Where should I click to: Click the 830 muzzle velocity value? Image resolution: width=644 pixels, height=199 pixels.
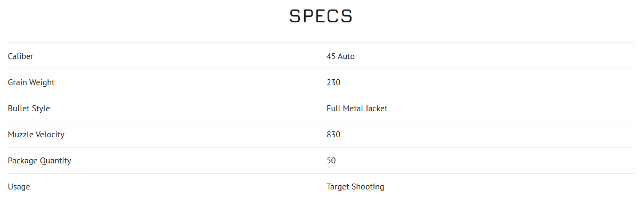point(333,135)
